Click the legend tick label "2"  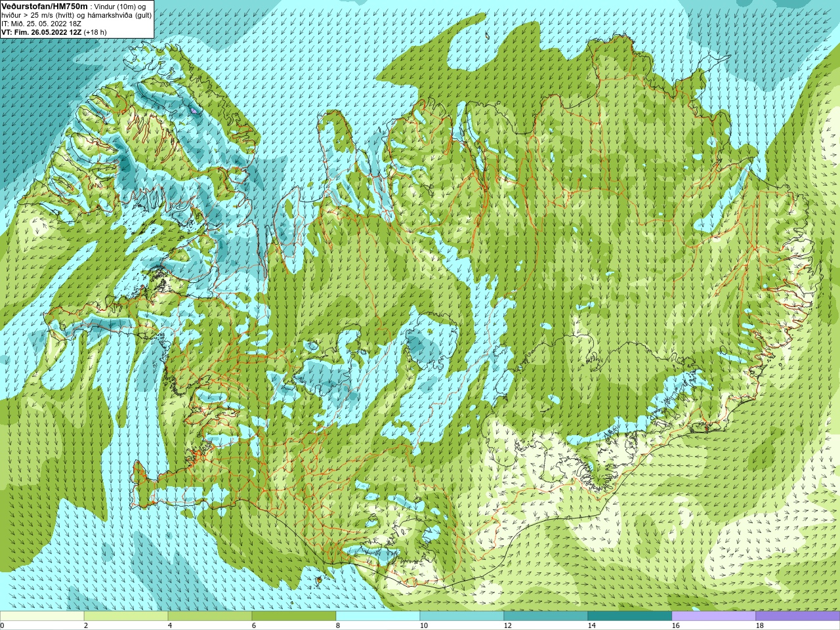pyautogui.click(x=86, y=625)
